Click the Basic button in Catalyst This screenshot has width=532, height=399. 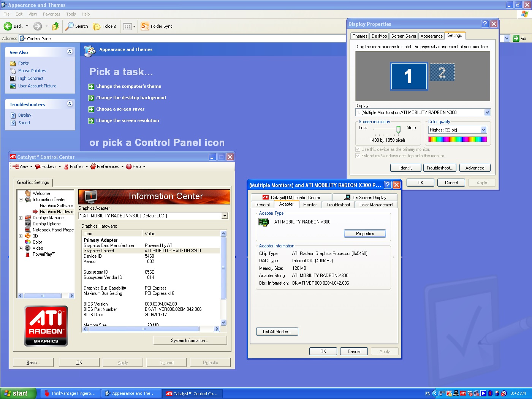tap(33, 363)
